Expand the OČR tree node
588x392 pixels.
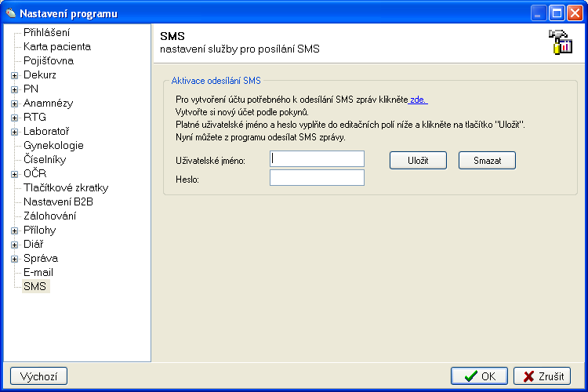coord(14,174)
